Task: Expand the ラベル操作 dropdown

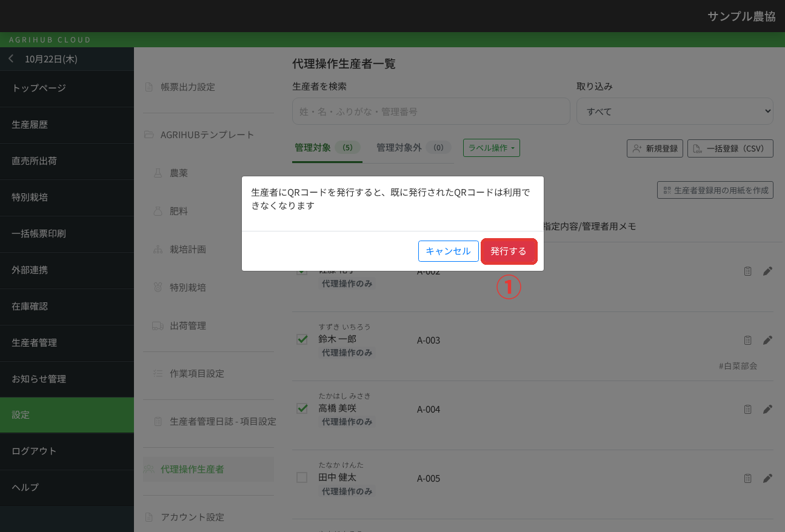Action: 492,148
